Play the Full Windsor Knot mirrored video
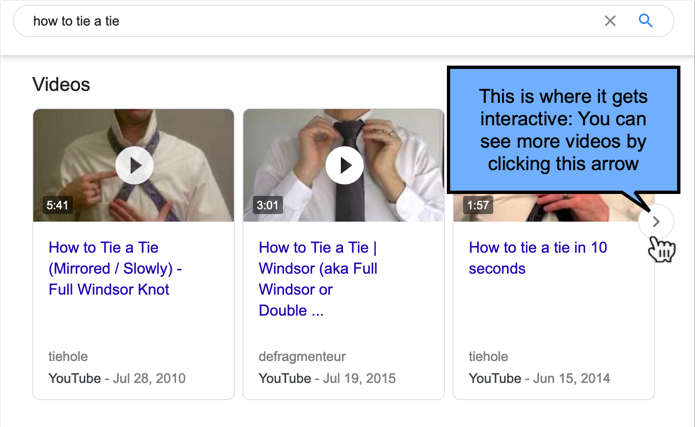 click(134, 165)
